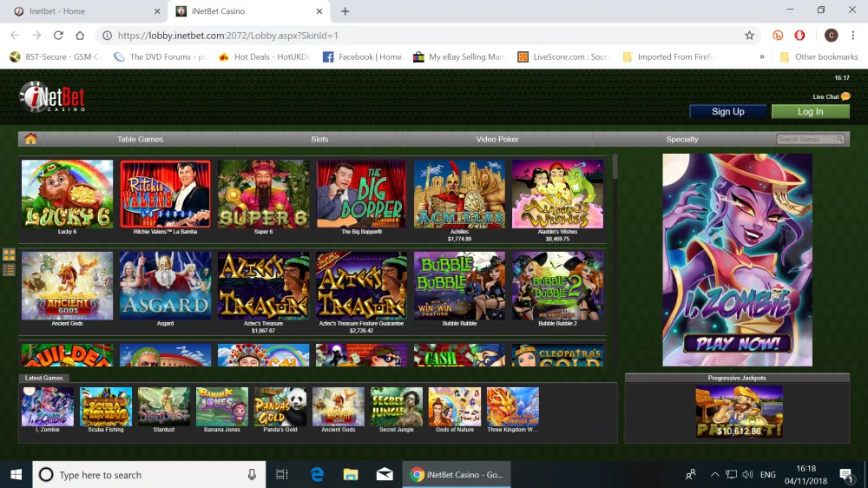
Task: Click Play Now on I, Zombie banner
Action: coord(737,344)
